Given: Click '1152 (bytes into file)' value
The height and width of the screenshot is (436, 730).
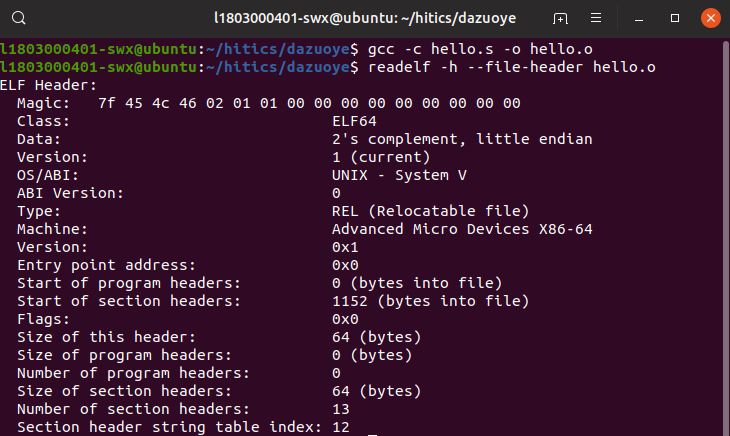Looking at the screenshot, I should (431, 301).
